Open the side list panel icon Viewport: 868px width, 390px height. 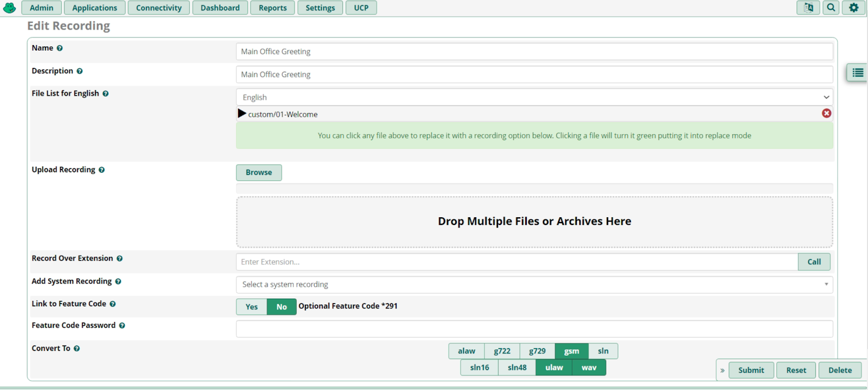point(858,72)
